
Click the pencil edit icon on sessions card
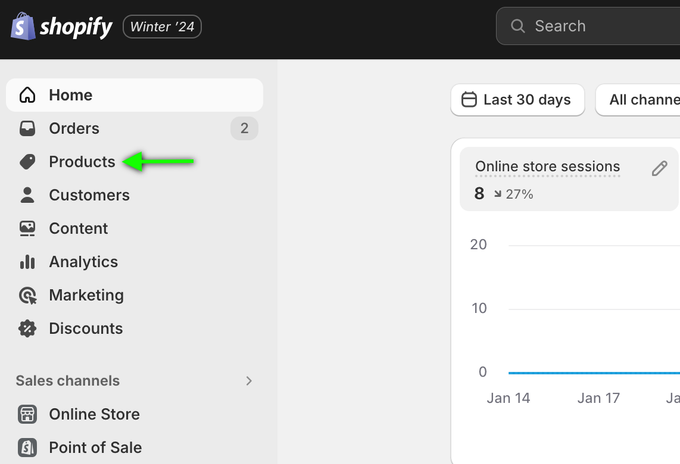click(660, 168)
